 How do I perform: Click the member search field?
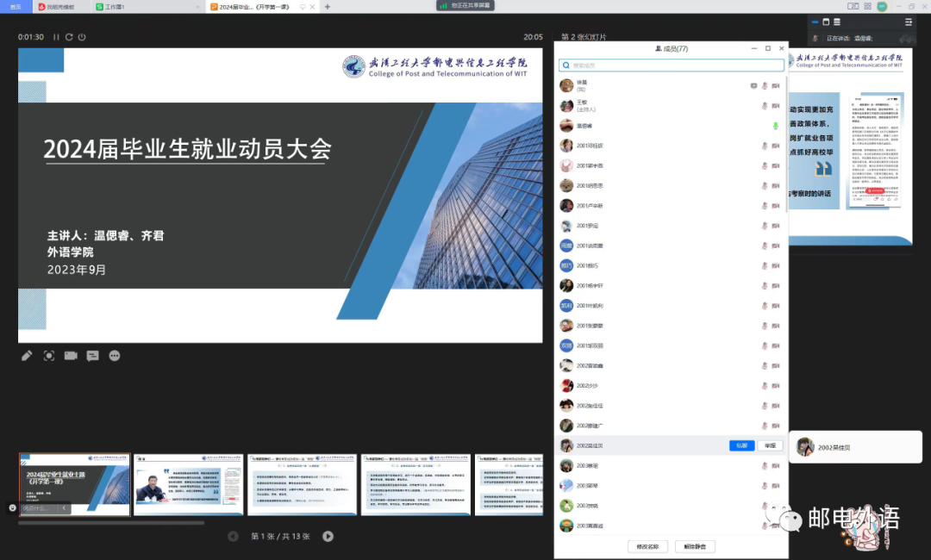672,65
